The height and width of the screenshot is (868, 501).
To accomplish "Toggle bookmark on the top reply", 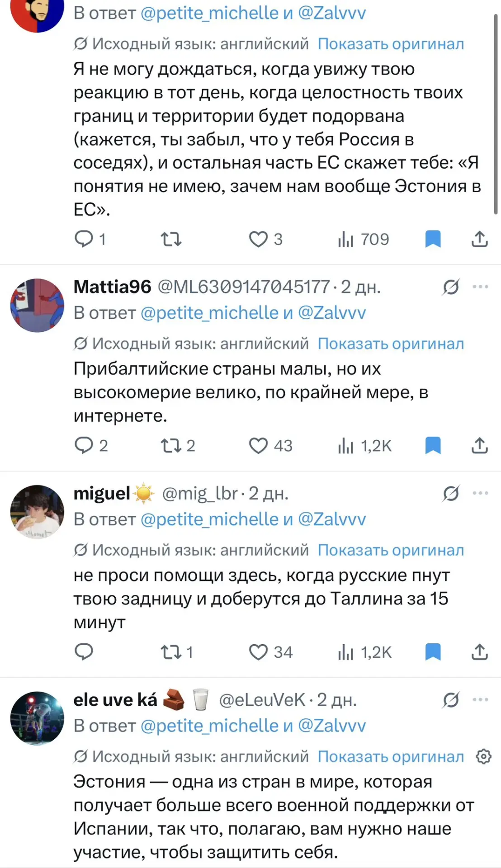I will (433, 239).
